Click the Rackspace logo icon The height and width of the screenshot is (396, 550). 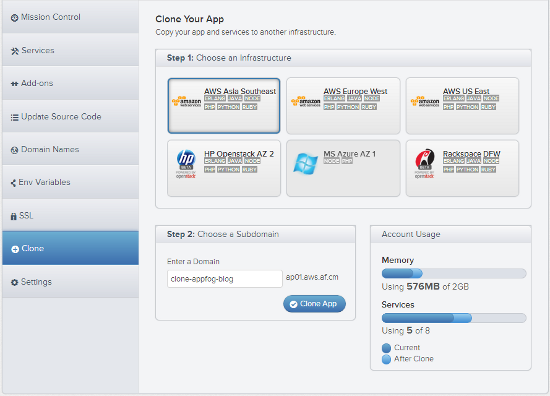425,164
